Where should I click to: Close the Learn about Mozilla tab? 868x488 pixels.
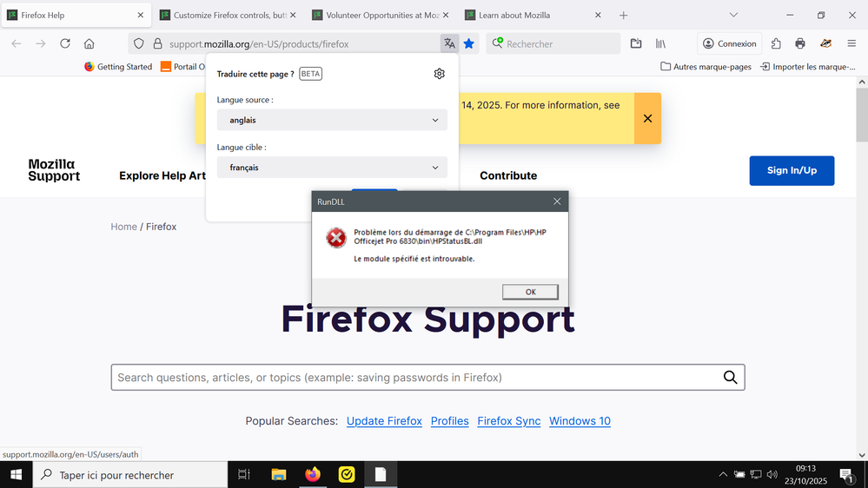(598, 16)
